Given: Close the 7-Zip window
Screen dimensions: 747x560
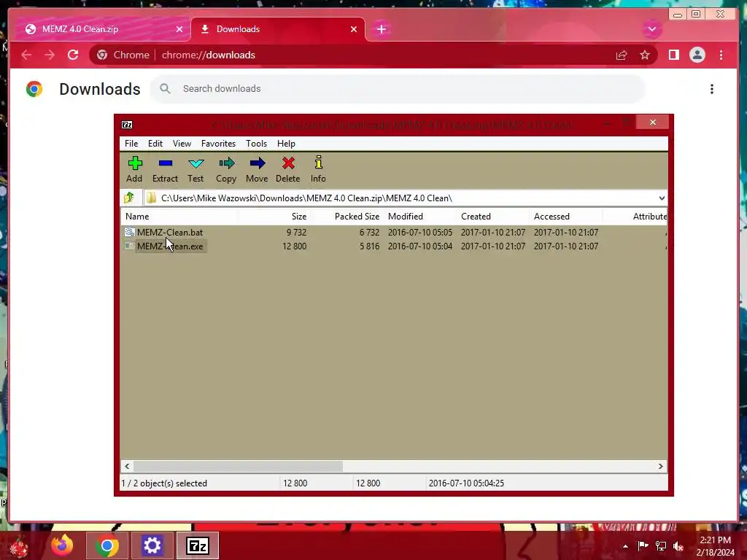Looking at the screenshot, I should coord(653,122).
